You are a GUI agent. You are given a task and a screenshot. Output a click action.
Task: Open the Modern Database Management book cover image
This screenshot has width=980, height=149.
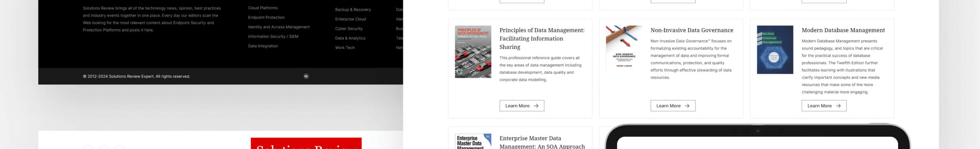(x=775, y=50)
